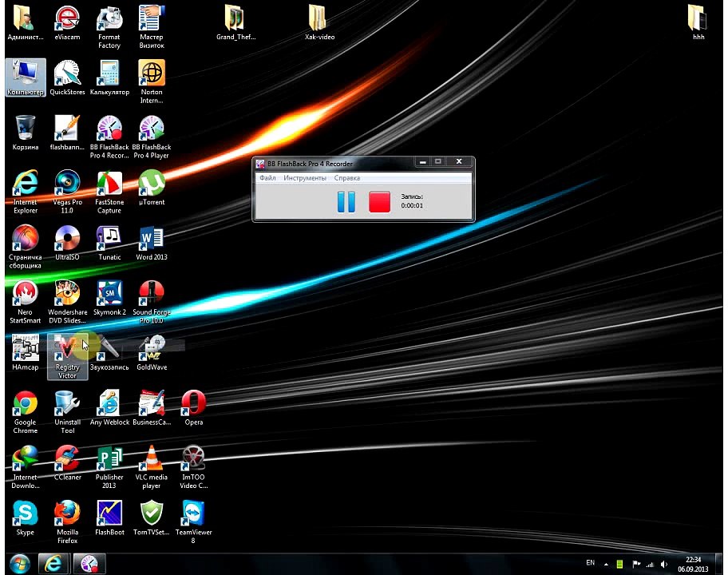Select the Google Chrome shortcut

25,412
